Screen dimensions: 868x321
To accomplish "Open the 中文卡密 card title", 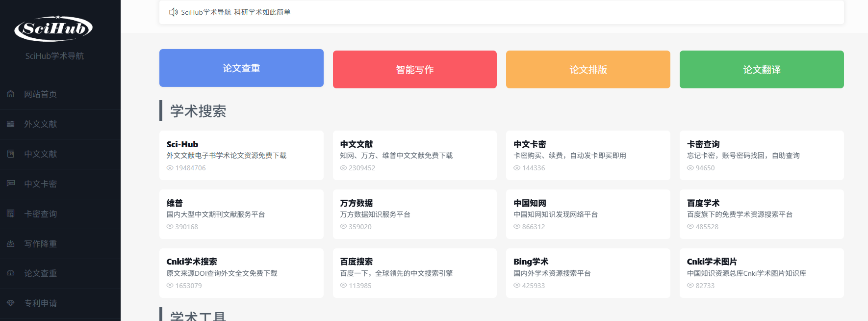I will click(530, 144).
